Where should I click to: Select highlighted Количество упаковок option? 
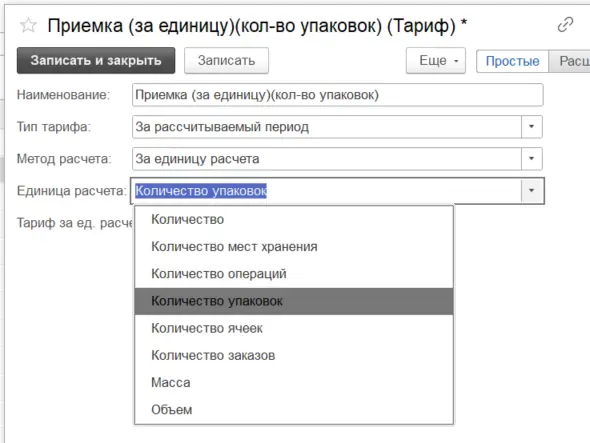[x=294, y=301]
